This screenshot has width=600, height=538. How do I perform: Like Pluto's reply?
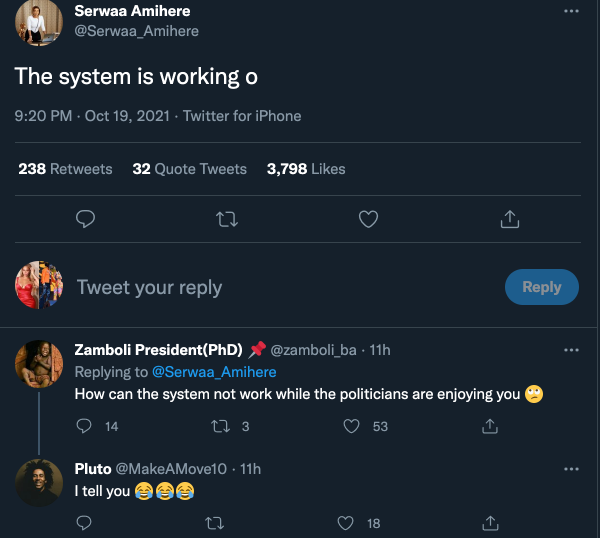pyautogui.click(x=345, y=522)
